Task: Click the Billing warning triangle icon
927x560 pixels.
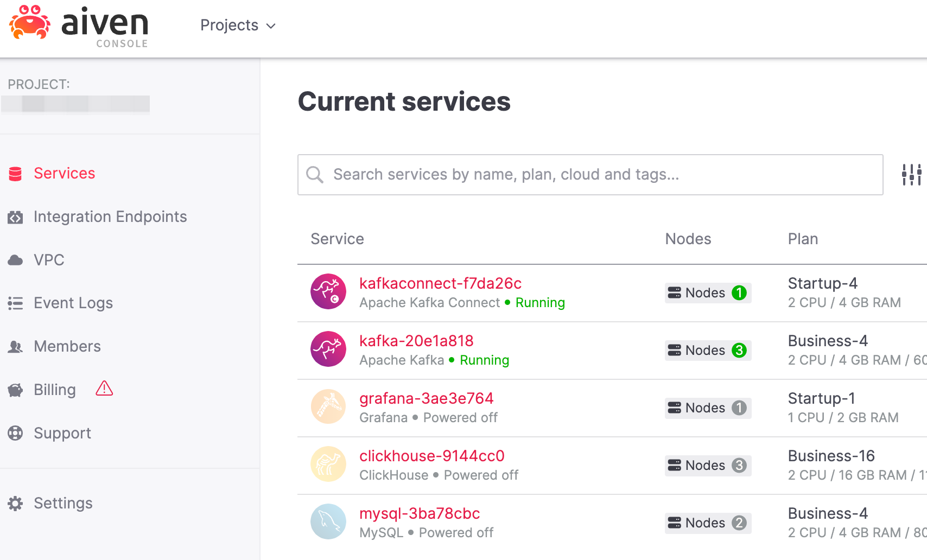Action: pyautogui.click(x=104, y=389)
